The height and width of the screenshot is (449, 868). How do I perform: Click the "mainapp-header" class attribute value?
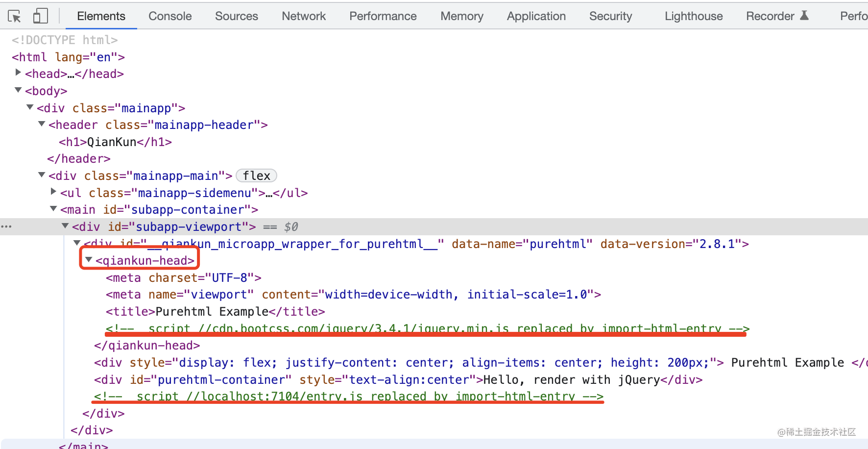point(204,125)
